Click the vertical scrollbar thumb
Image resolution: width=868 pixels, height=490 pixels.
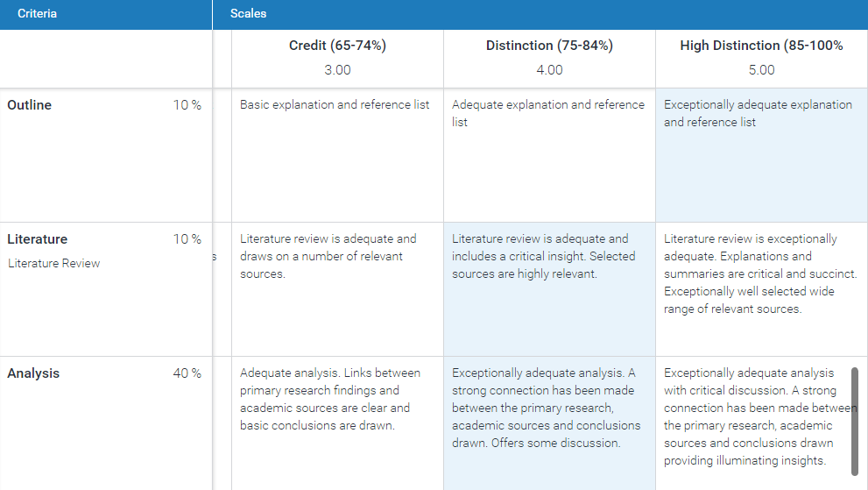[x=855, y=422]
